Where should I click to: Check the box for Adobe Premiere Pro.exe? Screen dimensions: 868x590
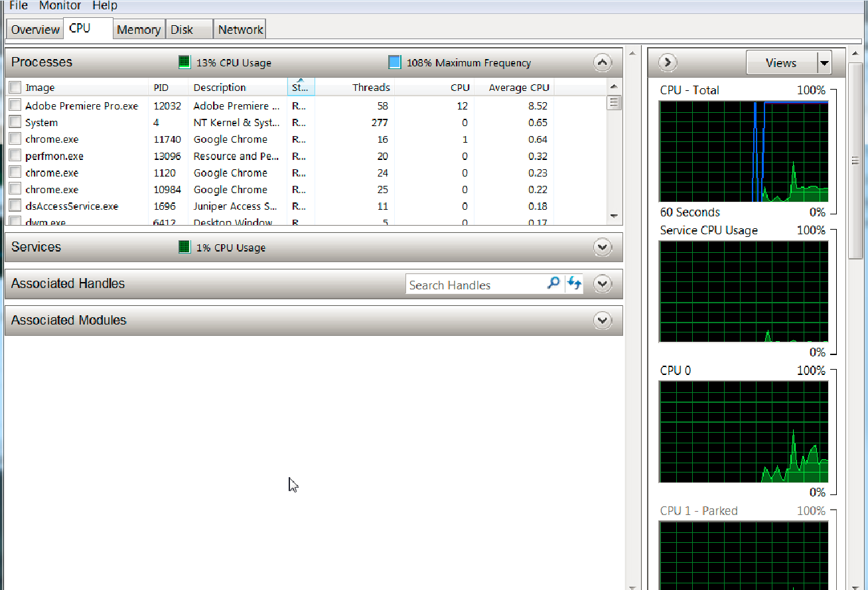[15, 105]
